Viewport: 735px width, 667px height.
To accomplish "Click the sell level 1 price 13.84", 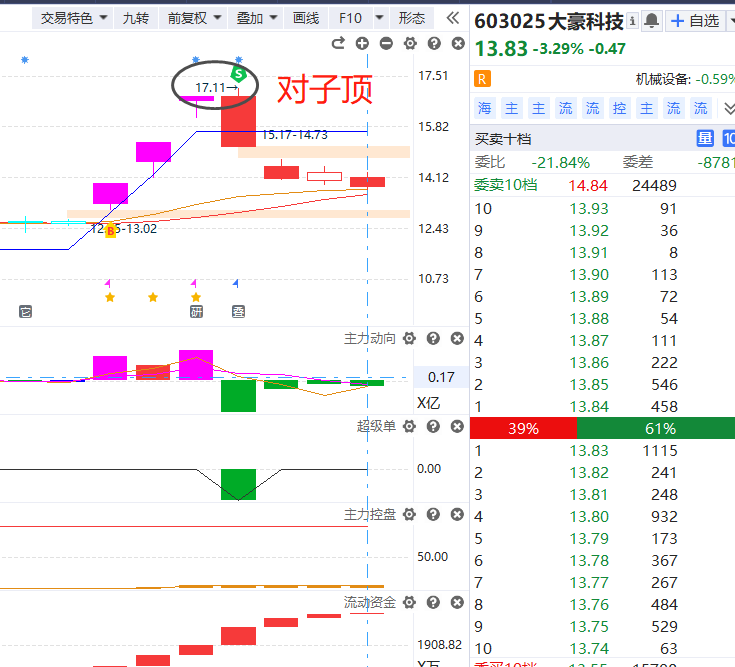I will click(x=589, y=407).
